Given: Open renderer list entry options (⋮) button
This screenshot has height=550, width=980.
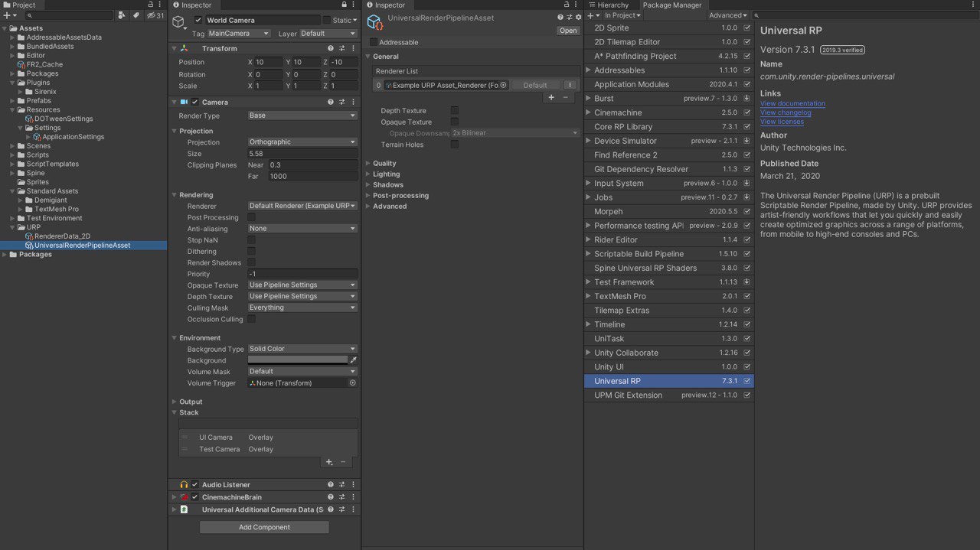Looking at the screenshot, I should (570, 85).
